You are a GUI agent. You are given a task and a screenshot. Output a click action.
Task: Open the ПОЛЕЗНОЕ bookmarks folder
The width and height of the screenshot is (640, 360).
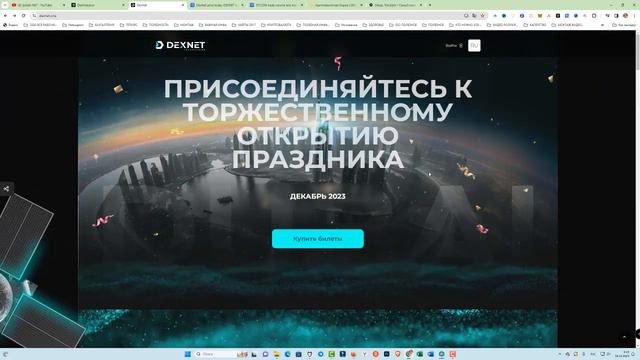(433, 25)
